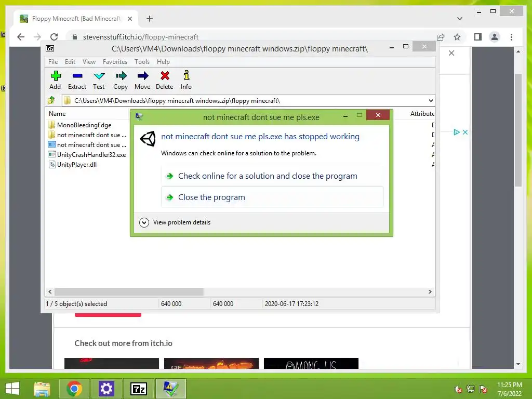Bookmark this page with the star icon
Image resolution: width=532 pixels, height=399 pixels.
457,37
